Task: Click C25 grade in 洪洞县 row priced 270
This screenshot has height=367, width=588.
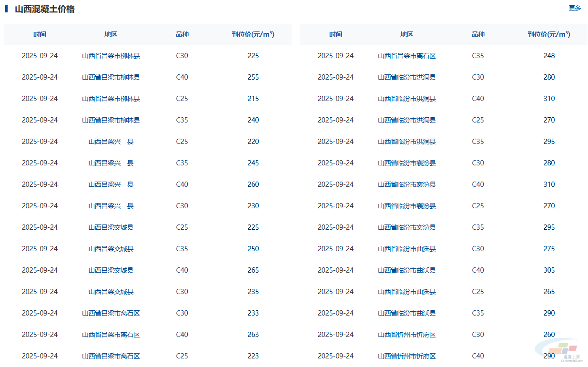Action: (478, 120)
